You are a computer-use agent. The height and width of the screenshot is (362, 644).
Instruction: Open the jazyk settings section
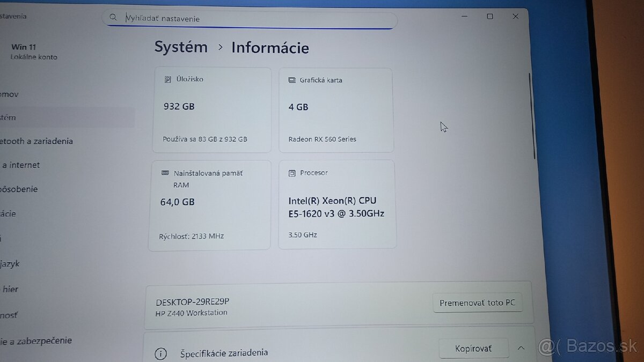(12, 263)
